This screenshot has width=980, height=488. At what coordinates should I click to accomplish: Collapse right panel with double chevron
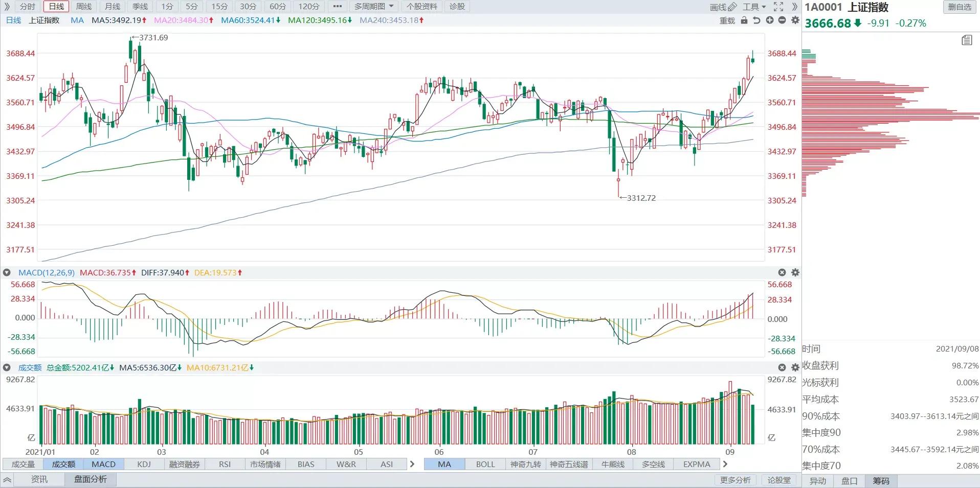tap(794, 7)
